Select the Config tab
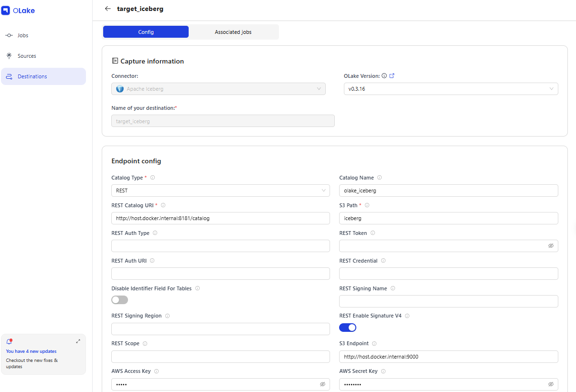Screen dimensions: 576x392 [x=146, y=32]
